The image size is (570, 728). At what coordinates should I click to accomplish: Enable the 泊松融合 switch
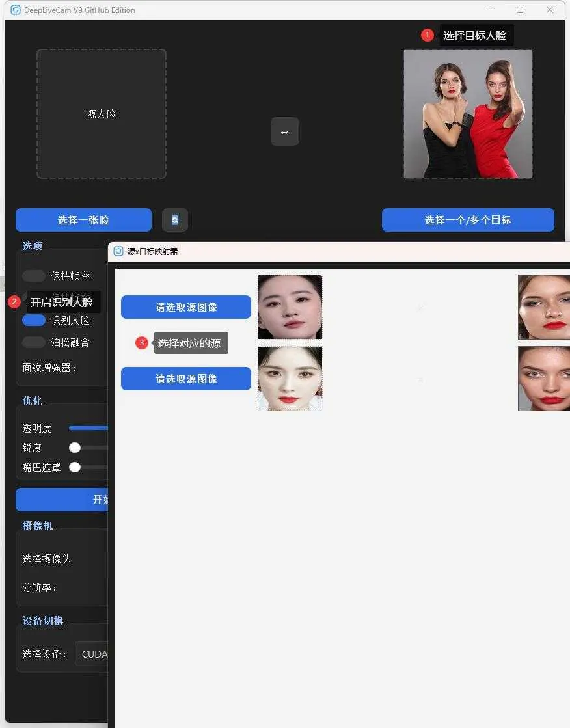(33, 342)
